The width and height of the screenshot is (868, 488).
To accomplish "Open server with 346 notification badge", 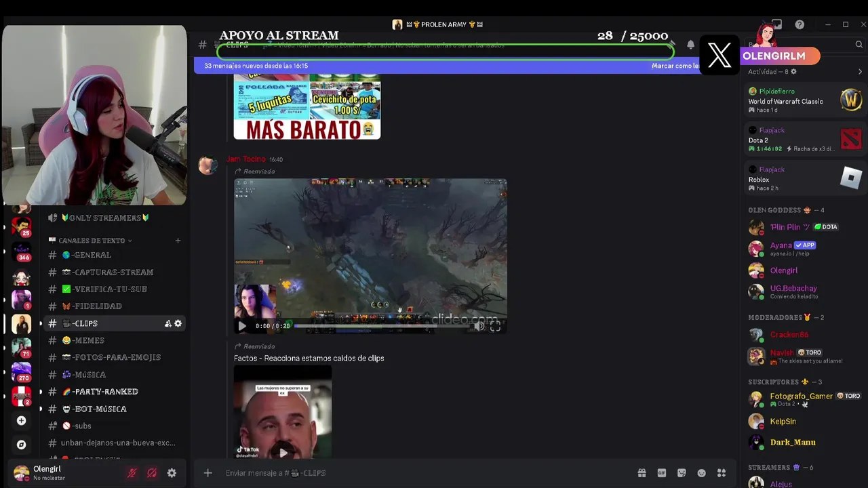I will tap(21, 251).
